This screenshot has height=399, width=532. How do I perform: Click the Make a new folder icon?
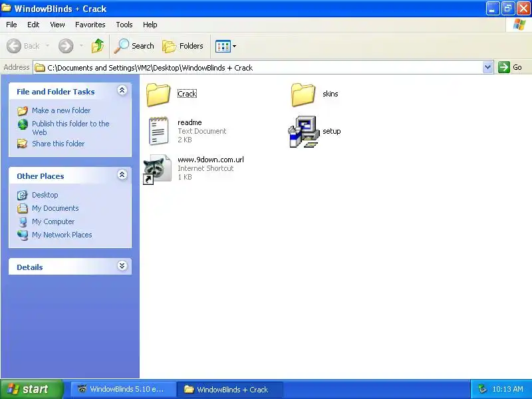click(x=23, y=110)
